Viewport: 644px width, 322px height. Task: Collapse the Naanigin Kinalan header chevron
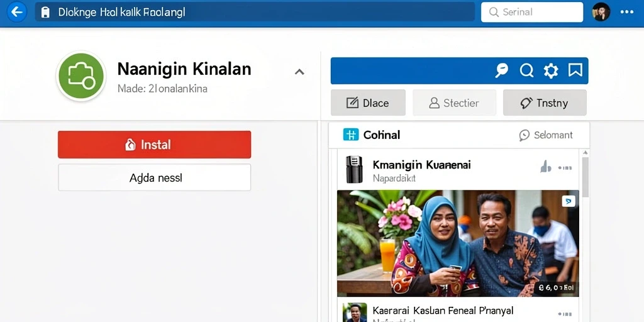[x=299, y=72]
